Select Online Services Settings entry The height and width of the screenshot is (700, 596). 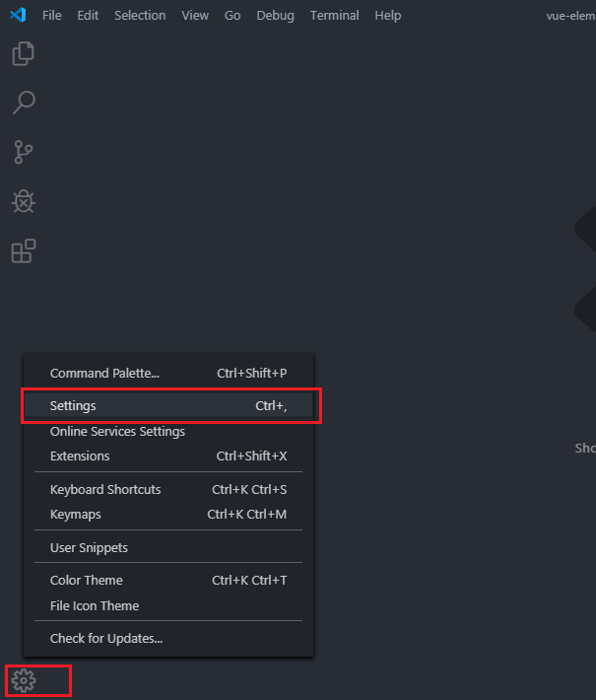tap(117, 432)
